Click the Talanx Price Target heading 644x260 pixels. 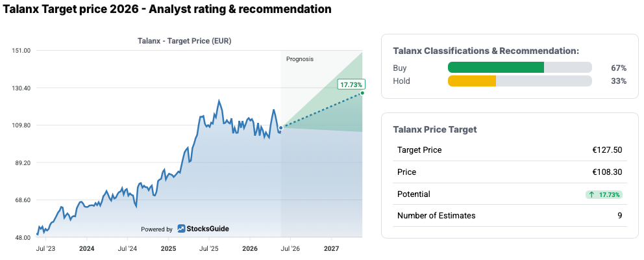tap(435, 129)
